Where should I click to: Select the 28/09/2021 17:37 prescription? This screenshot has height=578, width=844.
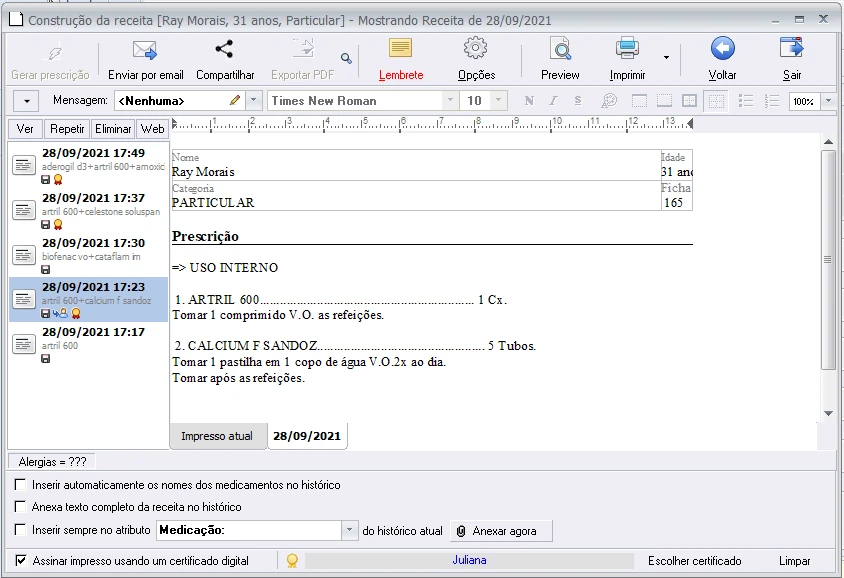89,210
